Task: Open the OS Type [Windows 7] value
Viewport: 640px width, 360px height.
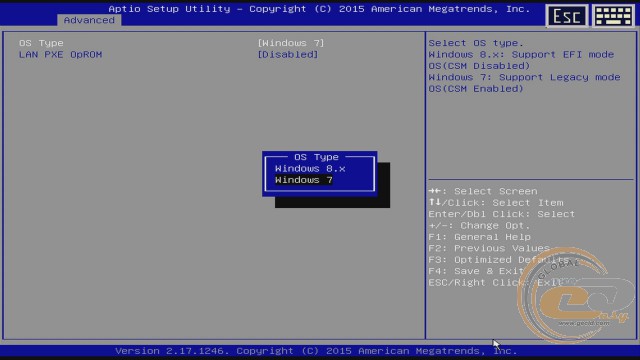Action: click(x=291, y=43)
